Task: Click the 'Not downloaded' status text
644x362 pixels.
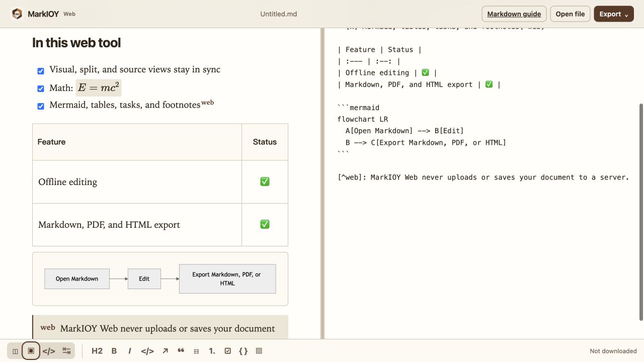Action: click(613, 351)
